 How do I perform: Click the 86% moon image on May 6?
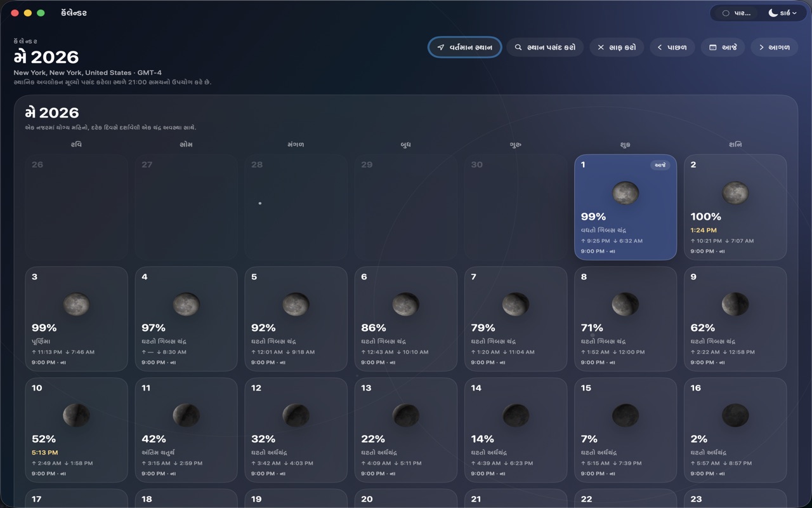coord(405,305)
